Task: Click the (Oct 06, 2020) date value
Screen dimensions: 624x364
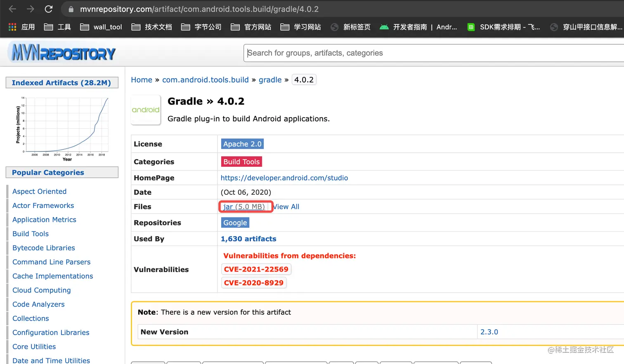Action: tap(246, 192)
